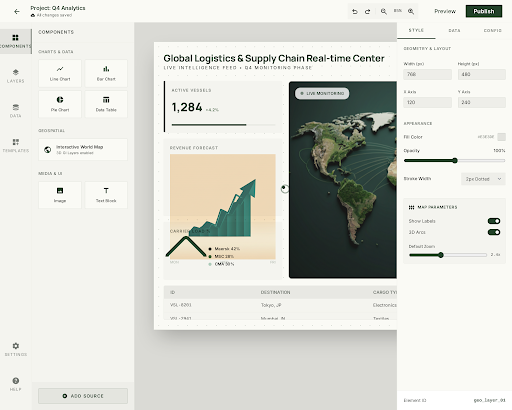Viewport: 512px width, 410px height.
Task: Go back using the arrow icon
Action: click(x=17, y=12)
